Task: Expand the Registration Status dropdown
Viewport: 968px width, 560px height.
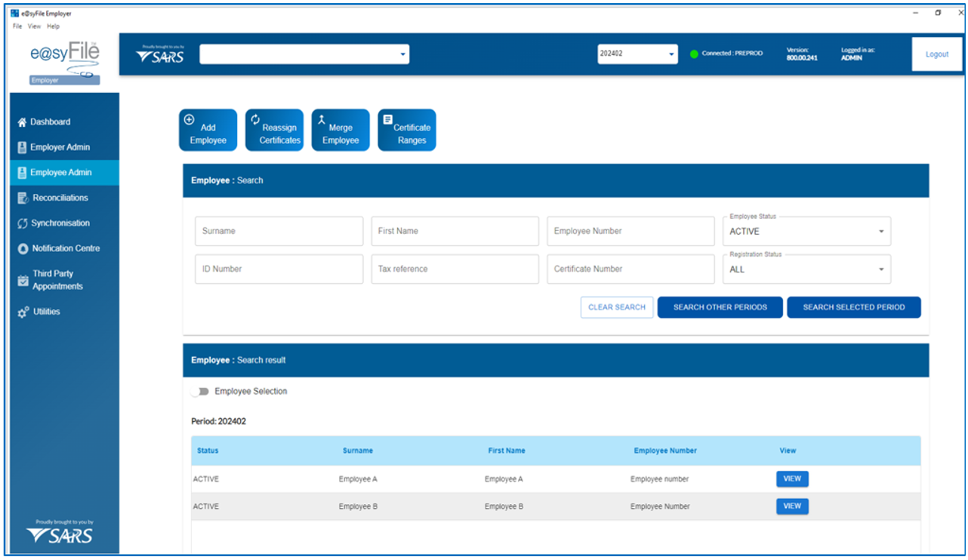Action: pos(806,269)
